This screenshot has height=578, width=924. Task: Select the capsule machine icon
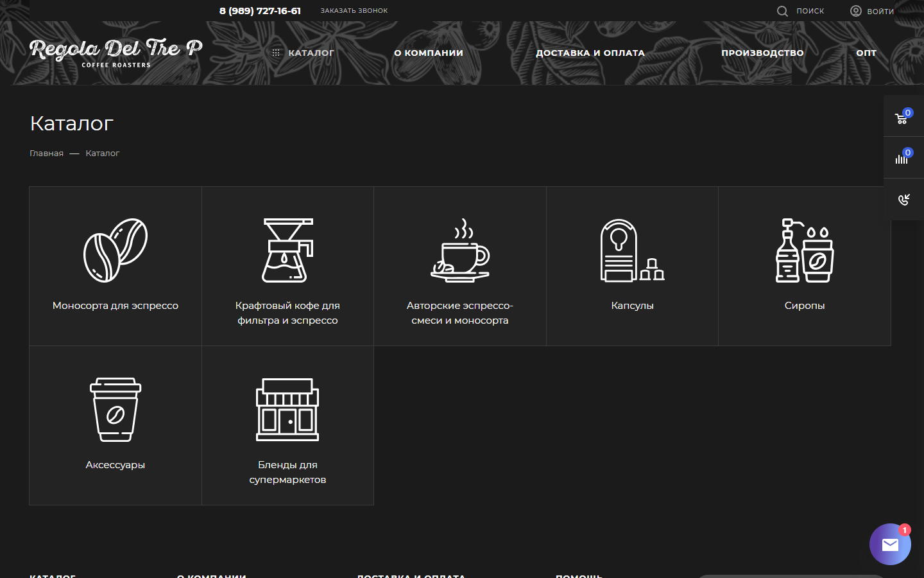coord(632,250)
